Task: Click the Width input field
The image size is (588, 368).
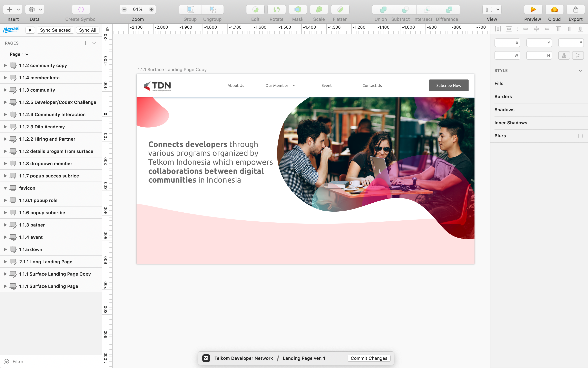Action: (x=507, y=55)
